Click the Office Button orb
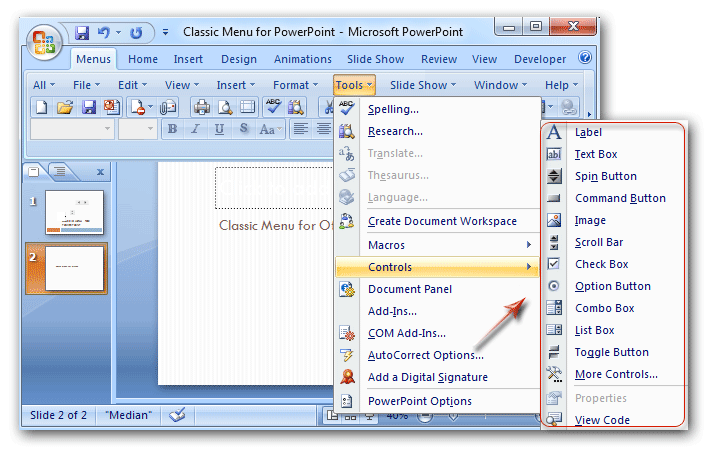 point(44,42)
